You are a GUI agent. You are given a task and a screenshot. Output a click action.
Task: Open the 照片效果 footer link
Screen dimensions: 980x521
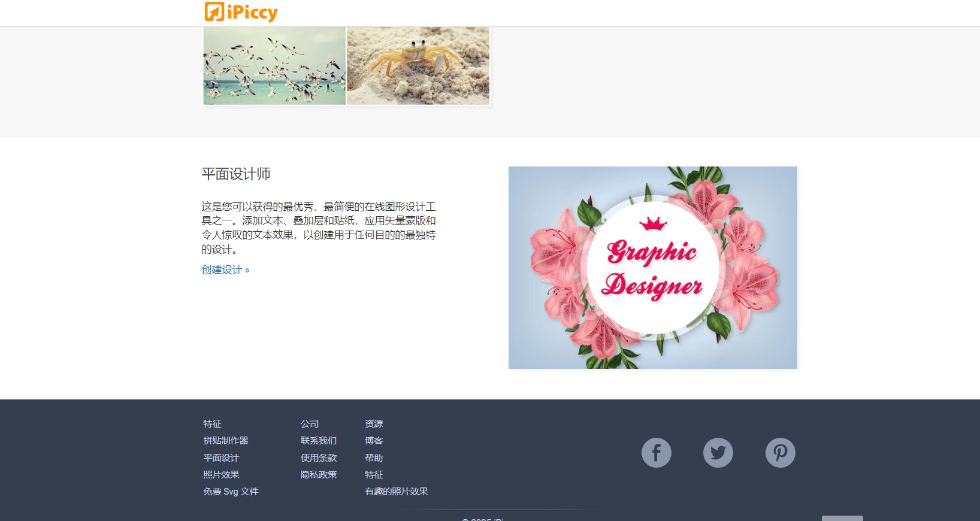(x=221, y=474)
